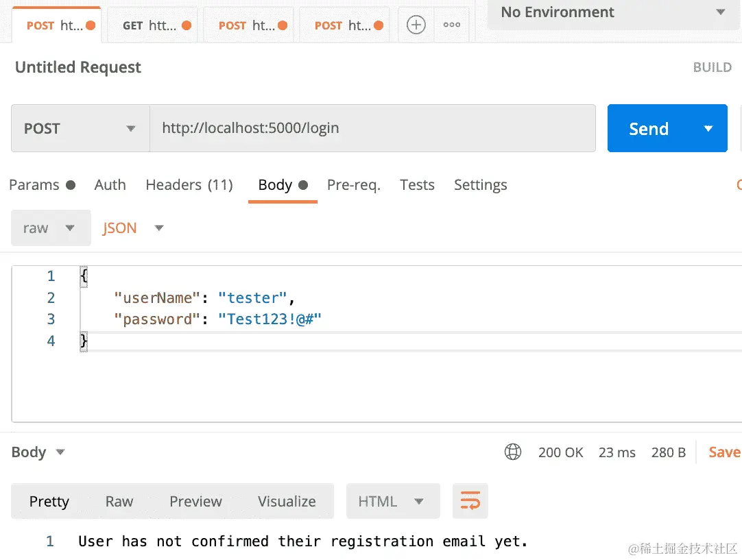
Task: Toggle line wrap icon in response viewer
Action: point(470,501)
